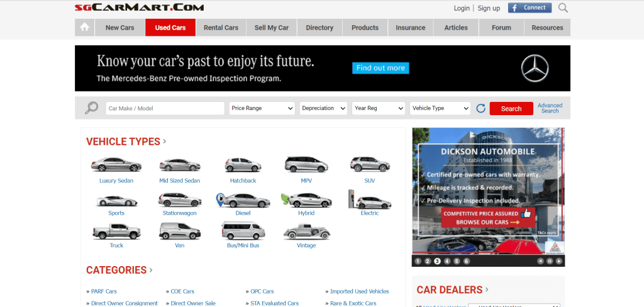Choose the Electric car icon

click(370, 199)
